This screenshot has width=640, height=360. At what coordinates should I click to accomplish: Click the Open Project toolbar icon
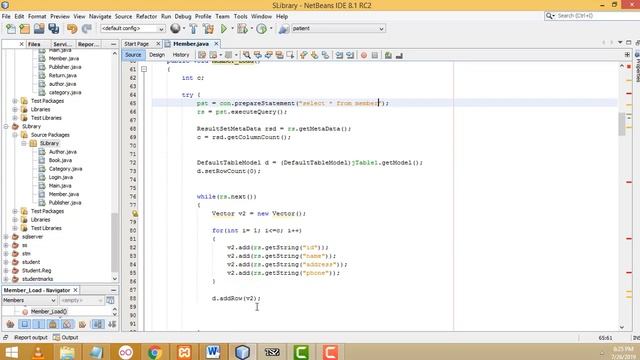pos(39,29)
